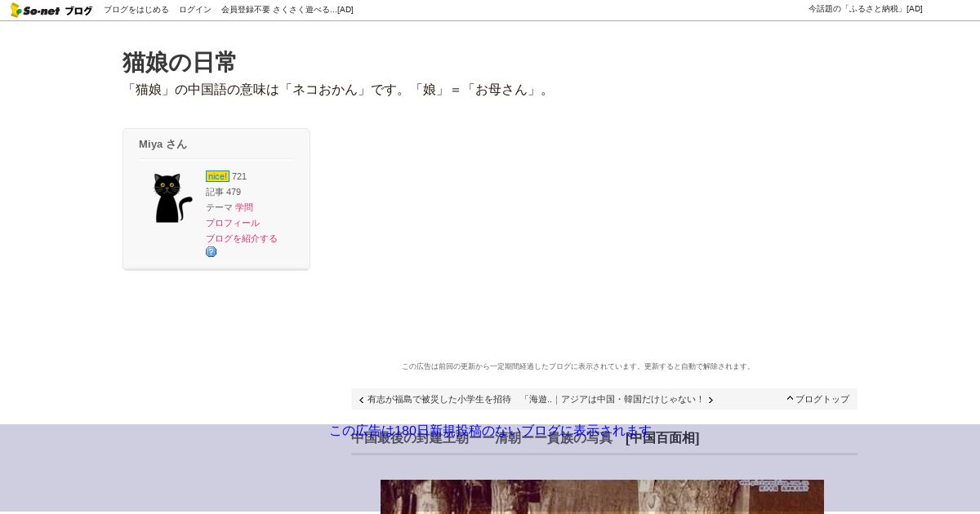The image size is (980, 514).
Task: Click the ブログトップ link
Action: click(822, 399)
